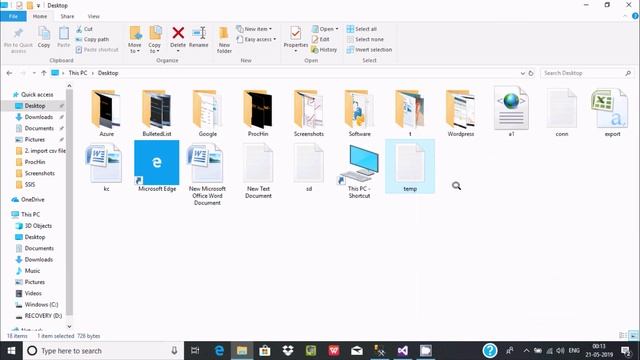This screenshot has height=360, width=640.
Task: Select the New Text Document file
Action: (258, 171)
